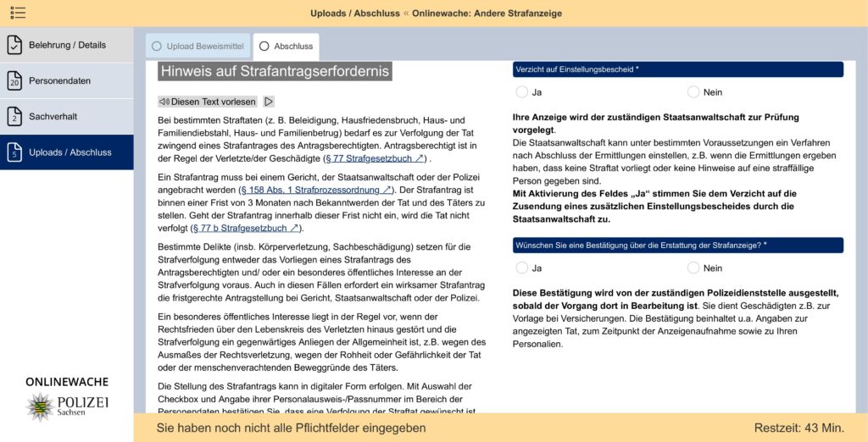Open the Uploads / Abschluss section
Viewport: 868px width, 442px height.
point(66,152)
